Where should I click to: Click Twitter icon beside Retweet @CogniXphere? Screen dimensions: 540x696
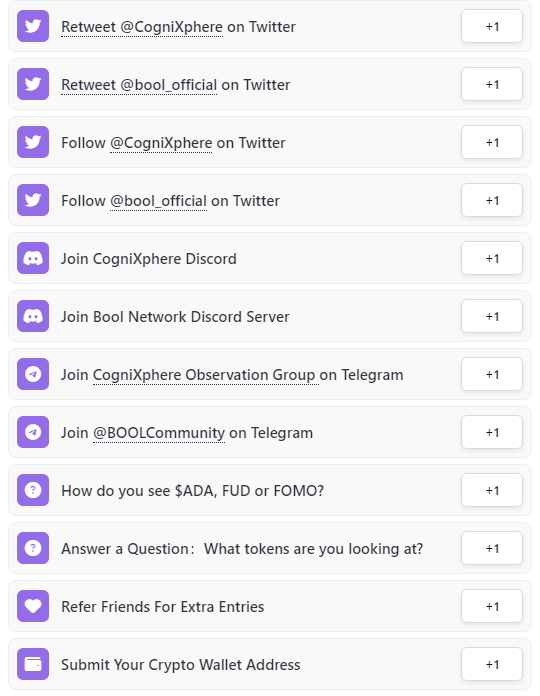33,26
